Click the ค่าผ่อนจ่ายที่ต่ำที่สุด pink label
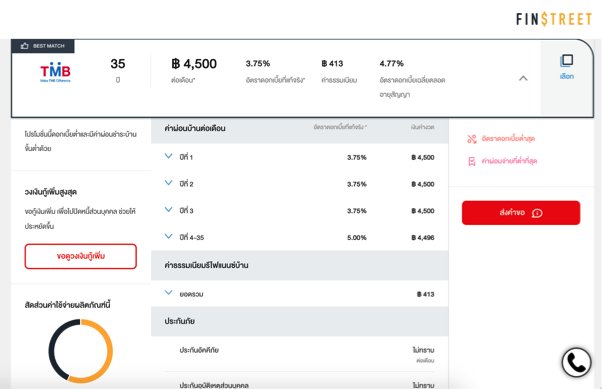The height and width of the screenshot is (389, 602). pos(509,161)
